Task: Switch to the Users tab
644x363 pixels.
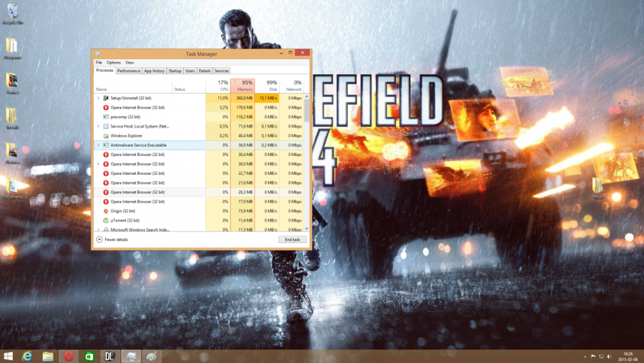Action: tap(190, 71)
